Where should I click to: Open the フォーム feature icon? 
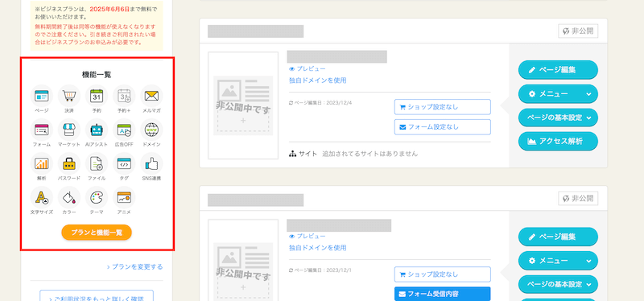pos(42,130)
